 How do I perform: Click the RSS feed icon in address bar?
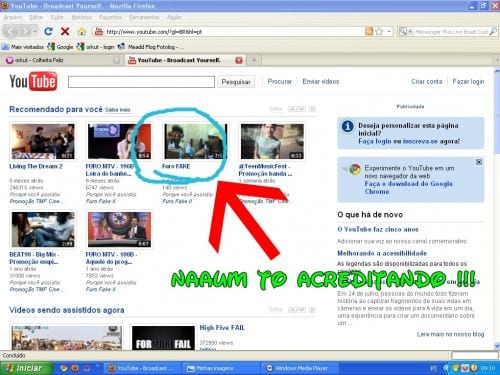tap(369, 31)
